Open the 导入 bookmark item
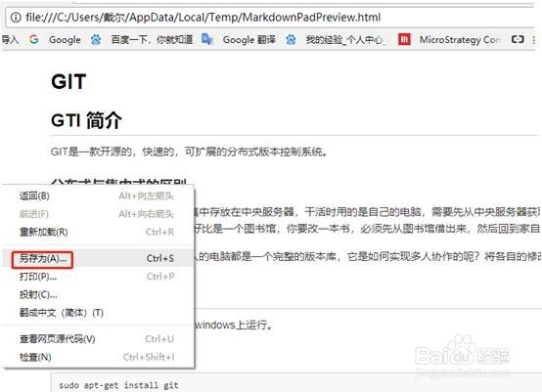This screenshot has height=392, width=542. tap(10, 39)
